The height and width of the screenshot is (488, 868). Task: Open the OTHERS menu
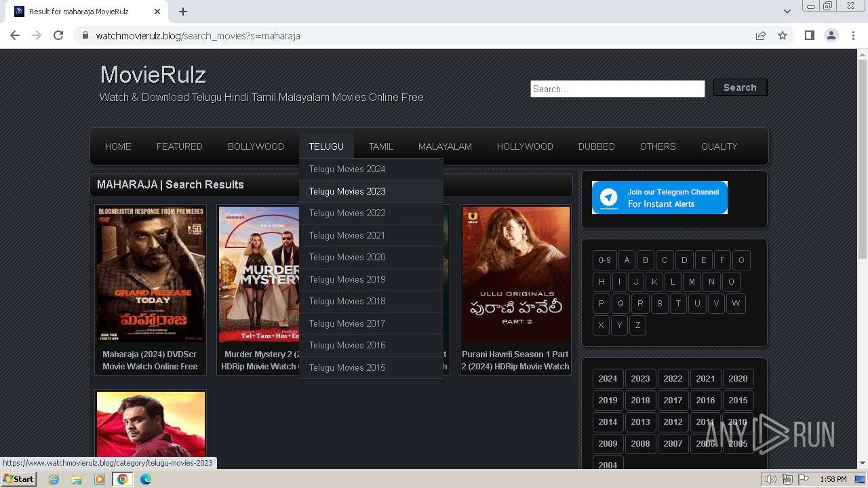tap(658, 146)
